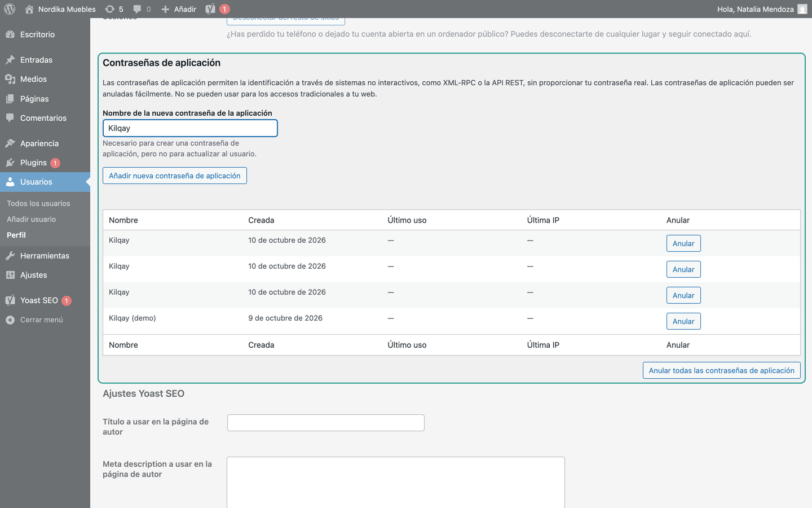Image resolution: width=812 pixels, height=508 pixels.
Task: Click the red update badge beside Plugins
Action: click(x=55, y=163)
